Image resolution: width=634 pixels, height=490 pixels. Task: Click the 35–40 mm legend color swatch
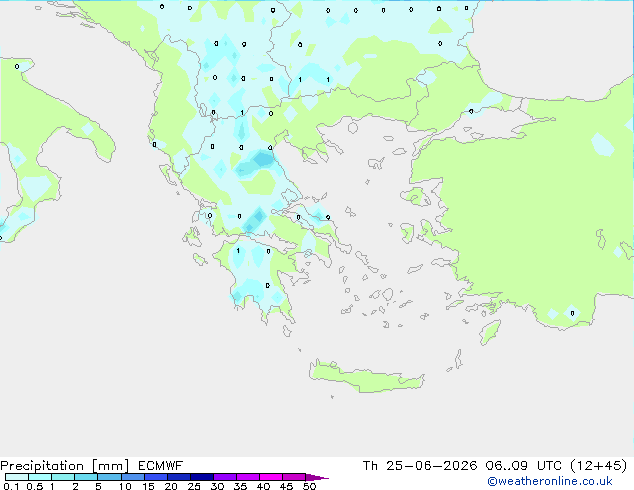248,477
